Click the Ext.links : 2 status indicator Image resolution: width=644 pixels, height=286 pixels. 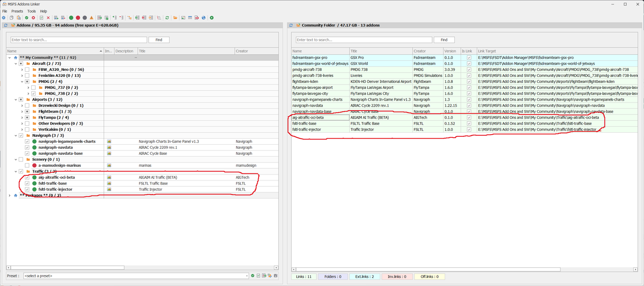pyautogui.click(x=365, y=276)
